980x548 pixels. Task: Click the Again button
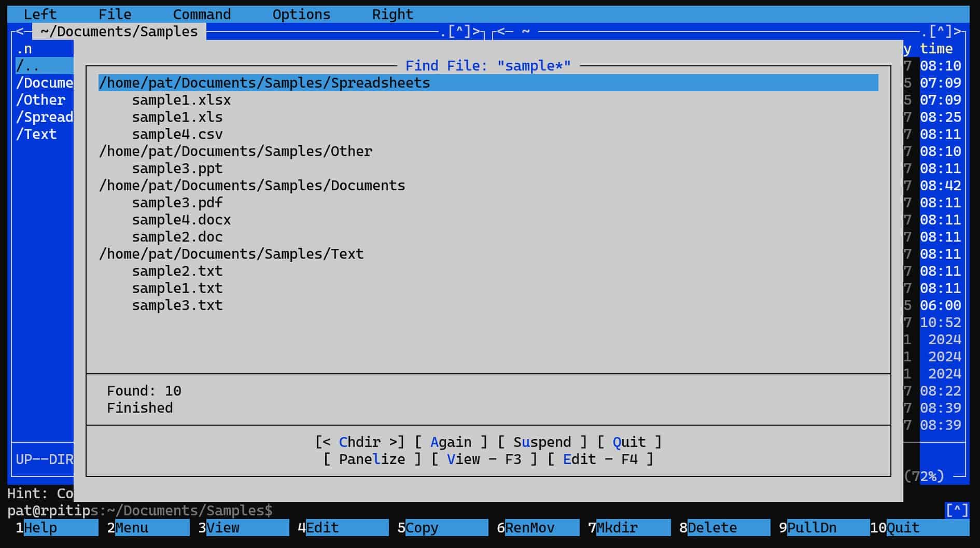(451, 442)
